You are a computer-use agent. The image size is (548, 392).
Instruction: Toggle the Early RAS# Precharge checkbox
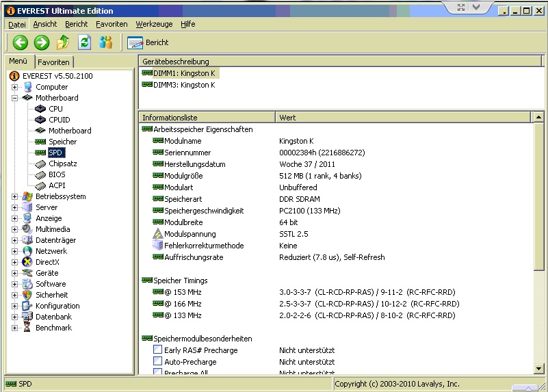pyautogui.click(x=157, y=350)
